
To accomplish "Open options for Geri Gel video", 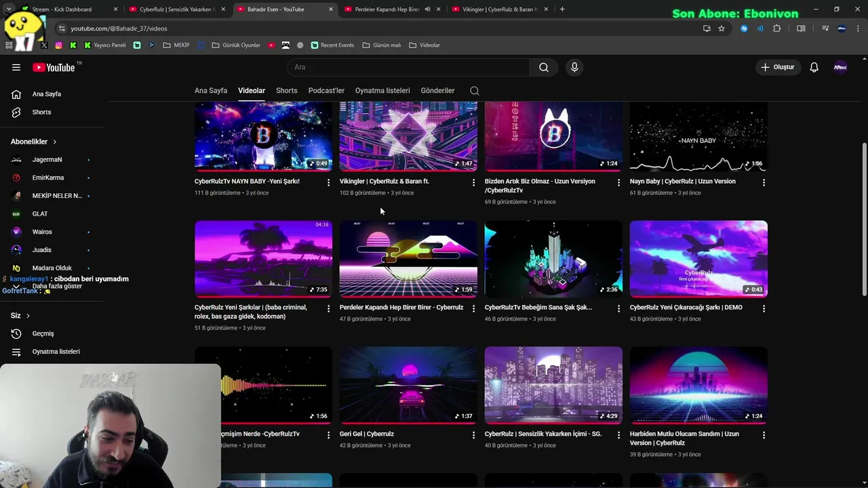I will tap(473, 435).
